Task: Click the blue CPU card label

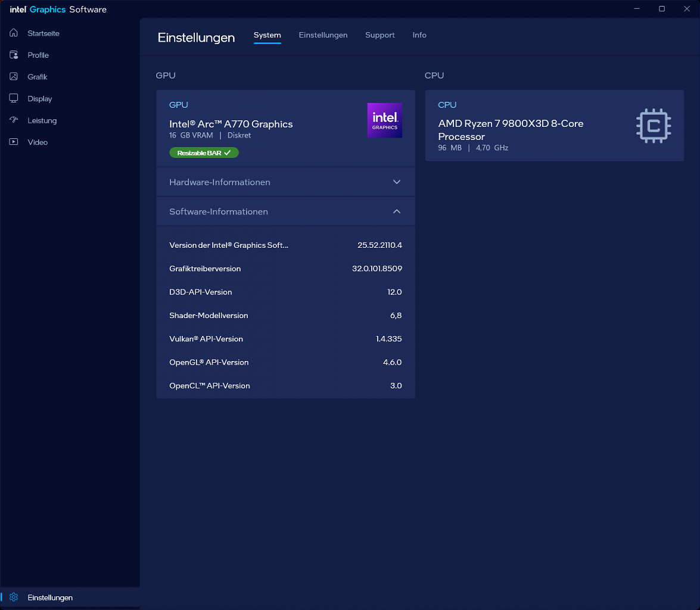Action: pyautogui.click(x=447, y=105)
